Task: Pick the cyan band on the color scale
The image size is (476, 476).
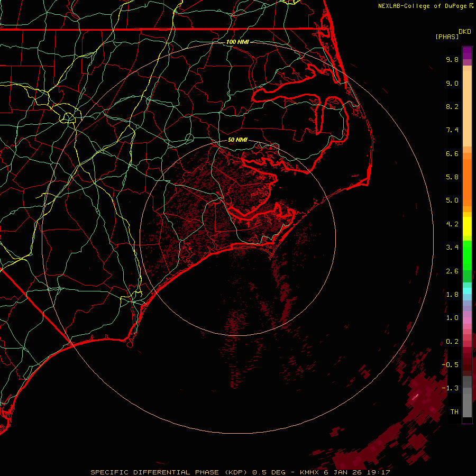Action: (467, 290)
